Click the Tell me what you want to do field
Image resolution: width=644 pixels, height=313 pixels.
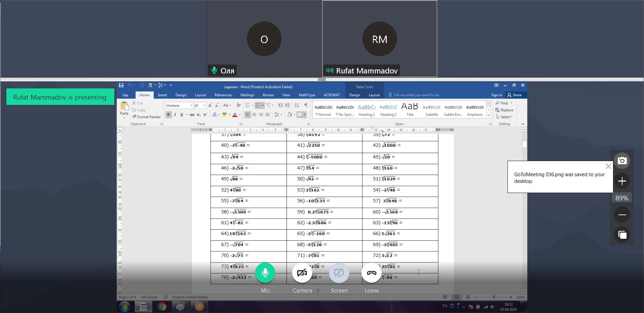pos(417,95)
